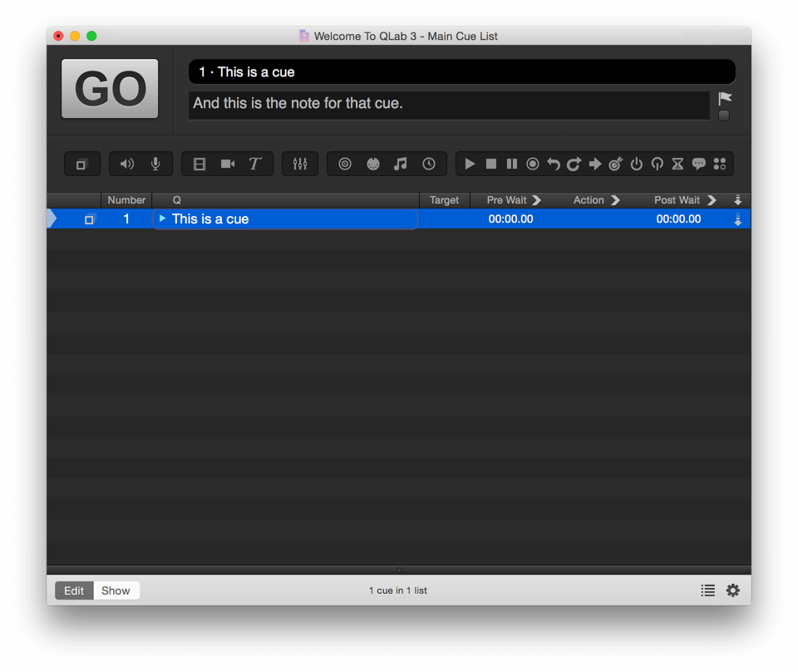Viewport: 798px width, 672px height.
Task: Add a Timecode cue with clock icon
Action: coord(429,164)
